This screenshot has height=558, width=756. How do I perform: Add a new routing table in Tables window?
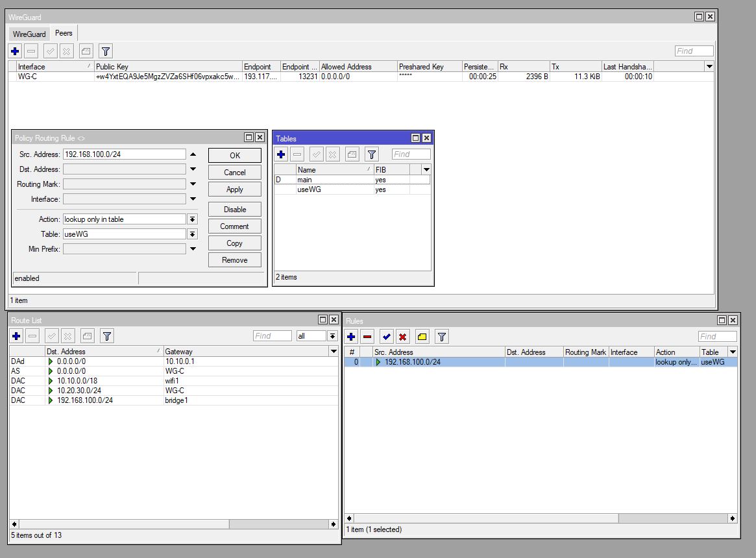pyautogui.click(x=280, y=154)
